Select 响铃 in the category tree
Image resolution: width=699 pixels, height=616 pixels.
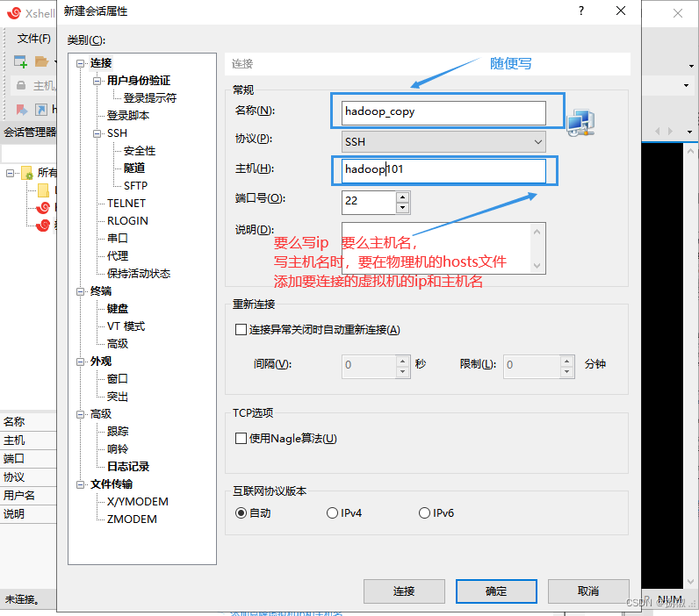pos(118,449)
